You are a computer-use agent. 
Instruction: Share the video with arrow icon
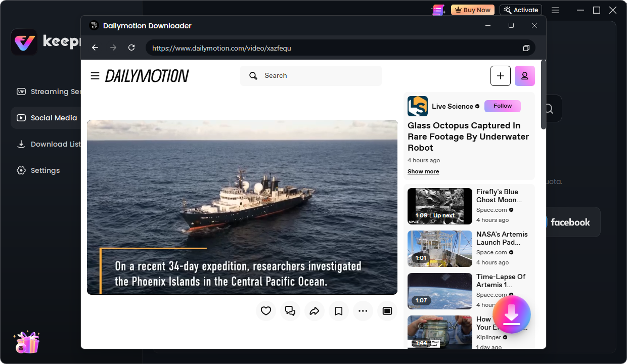pyautogui.click(x=315, y=311)
